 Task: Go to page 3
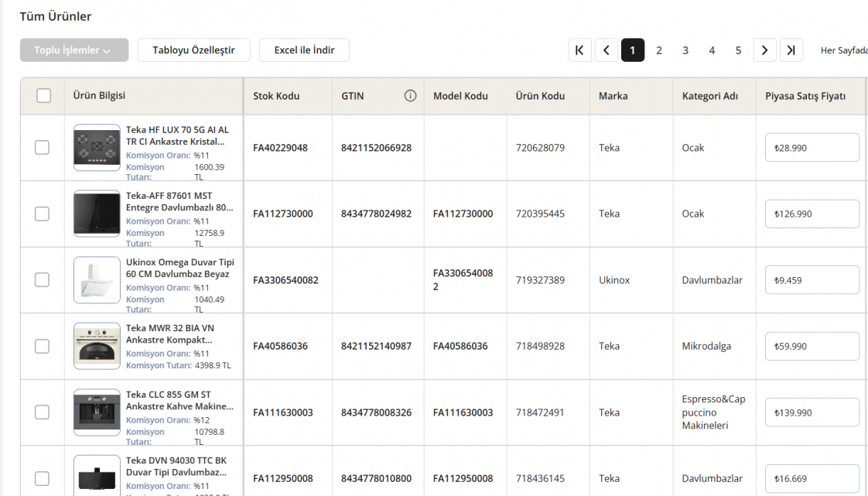pos(685,50)
